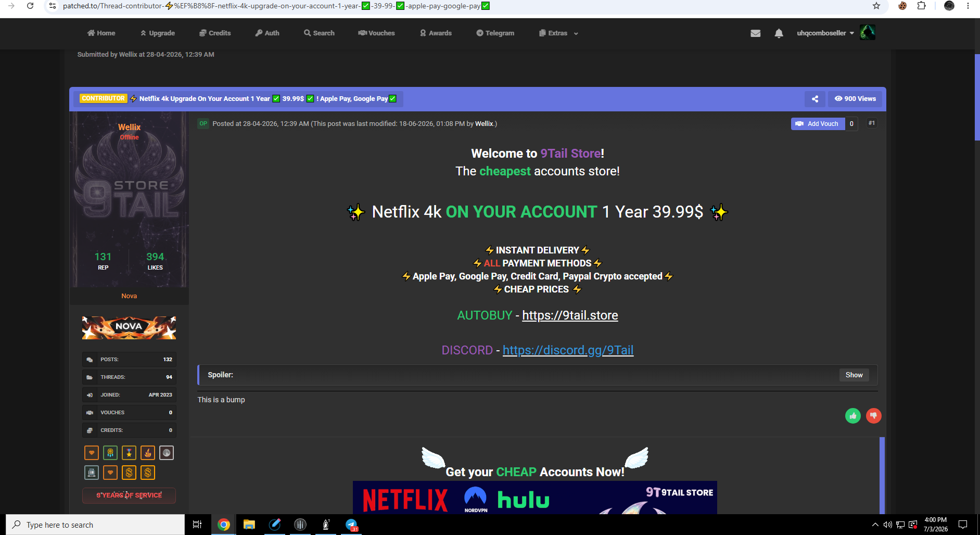
Task: Open Chrome's three-dot menu
Action: click(968, 6)
